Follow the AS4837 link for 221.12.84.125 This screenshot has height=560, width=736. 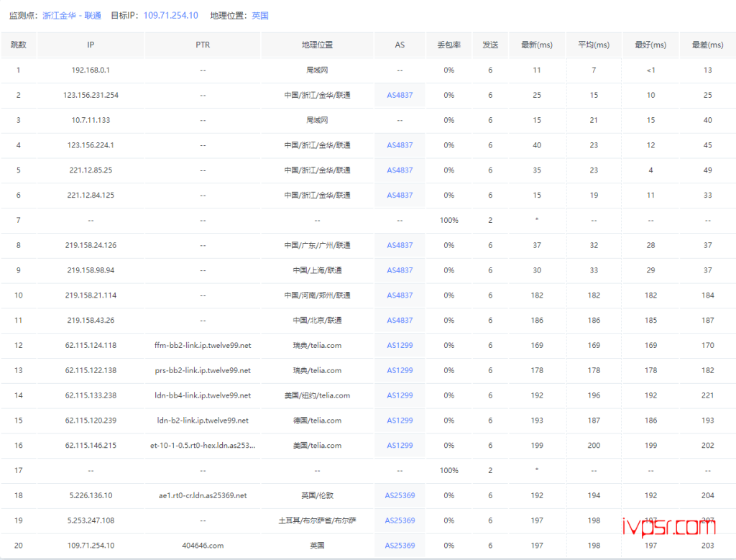[x=400, y=196]
